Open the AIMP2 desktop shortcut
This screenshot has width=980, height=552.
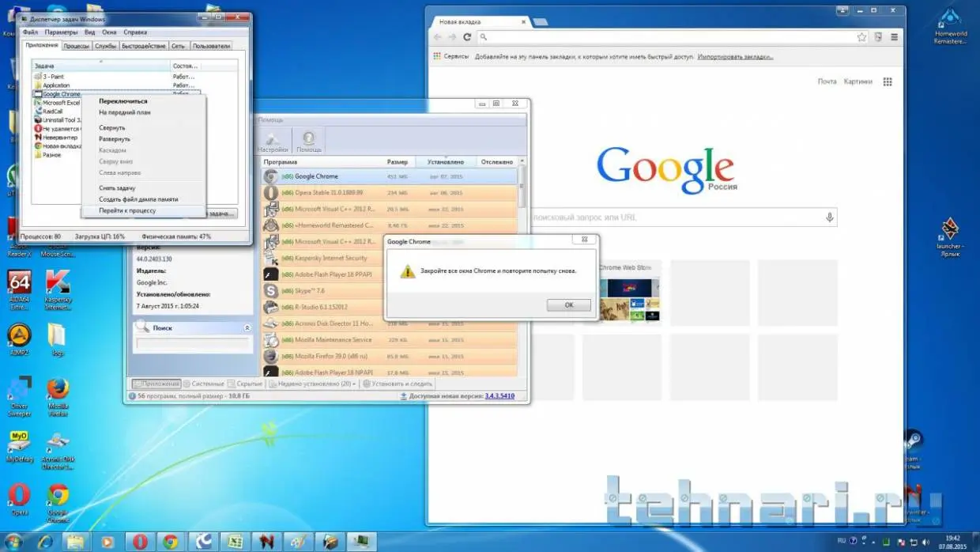(x=19, y=340)
